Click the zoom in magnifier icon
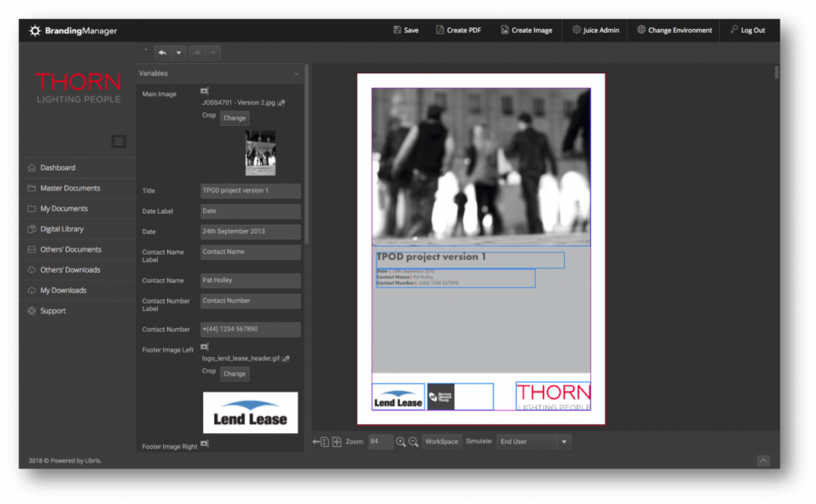 (401, 441)
